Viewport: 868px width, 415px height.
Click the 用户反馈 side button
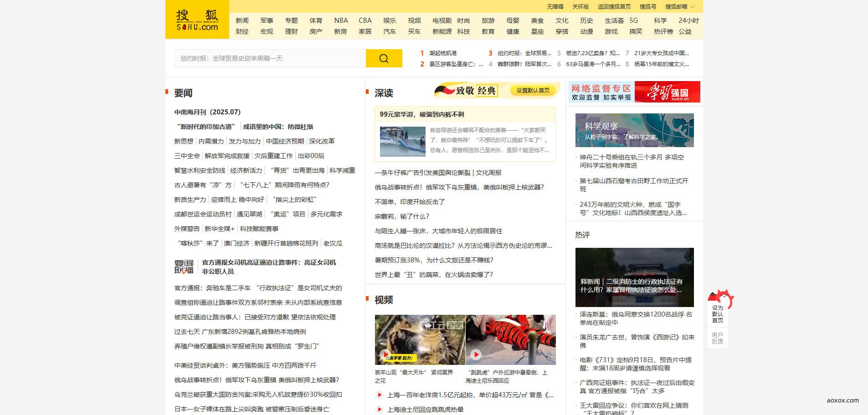click(x=718, y=338)
